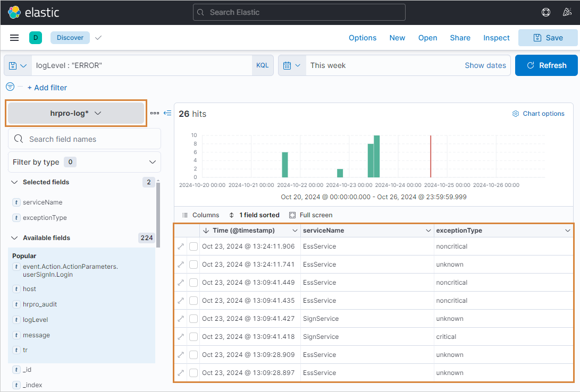Expand the 13:09:41.418 document row
580x392 pixels.
[x=181, y=337]
